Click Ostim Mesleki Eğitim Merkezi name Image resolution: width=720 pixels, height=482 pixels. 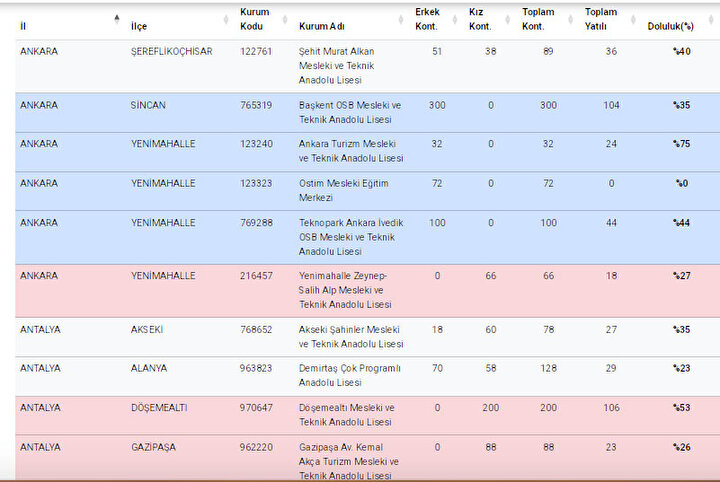click(x=343, y=190)
